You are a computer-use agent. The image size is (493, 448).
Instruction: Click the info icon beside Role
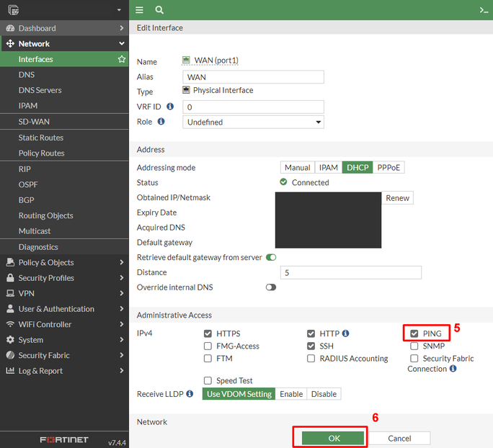coord(161,122)
